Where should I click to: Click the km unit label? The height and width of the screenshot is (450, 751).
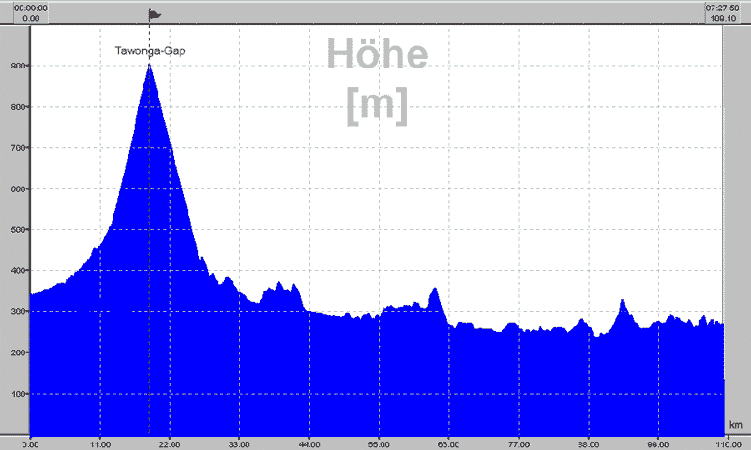pos(735,424)
